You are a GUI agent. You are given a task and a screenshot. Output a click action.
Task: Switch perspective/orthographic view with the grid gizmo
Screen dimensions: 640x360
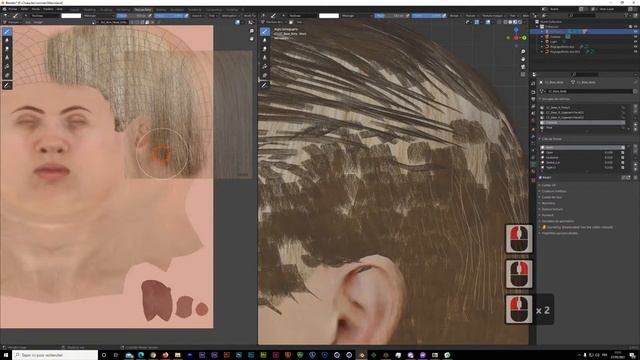click(x=523, y=74)
